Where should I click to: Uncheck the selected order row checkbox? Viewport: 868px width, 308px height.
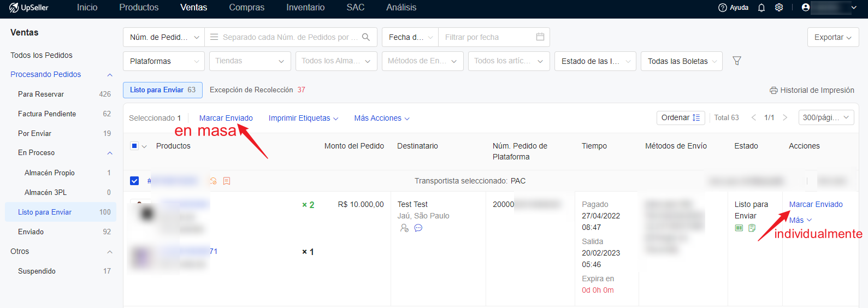pyautogui.click(x=134, y=181)
